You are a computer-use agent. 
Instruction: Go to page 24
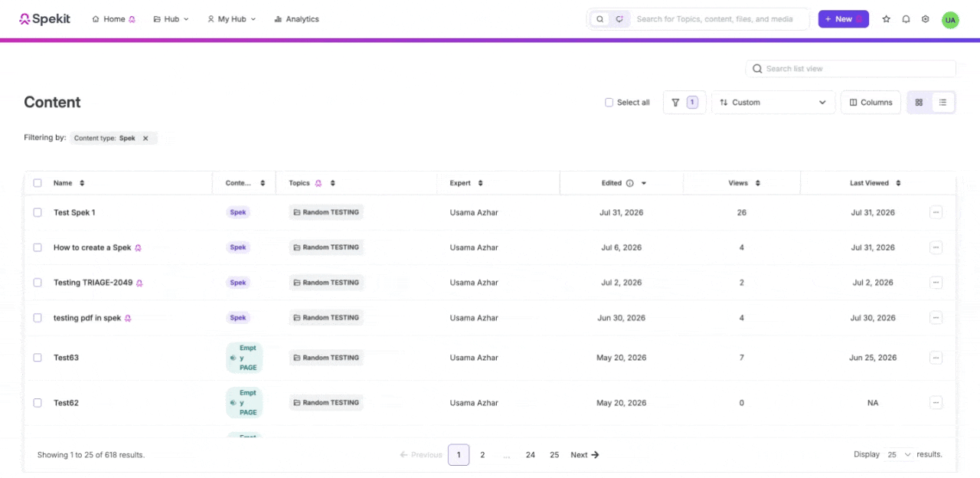click(x=531, y=454)
